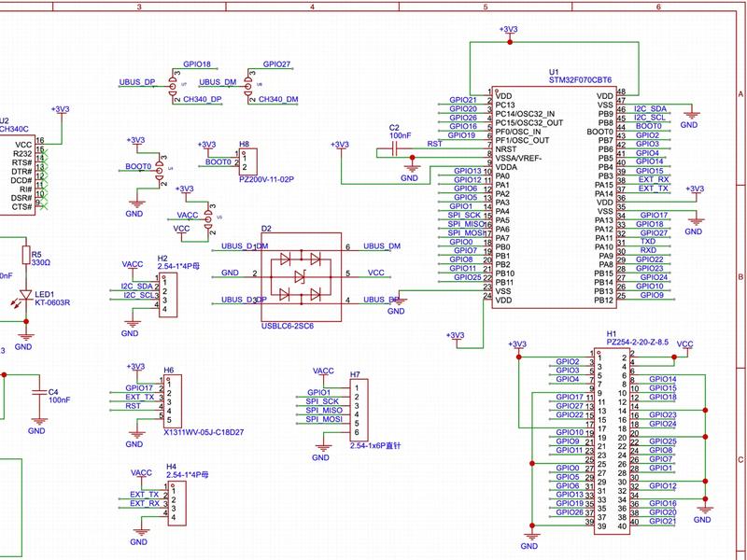Select the RXD net label on U1
Screen dimensions: 747x560
coord(648,250)
